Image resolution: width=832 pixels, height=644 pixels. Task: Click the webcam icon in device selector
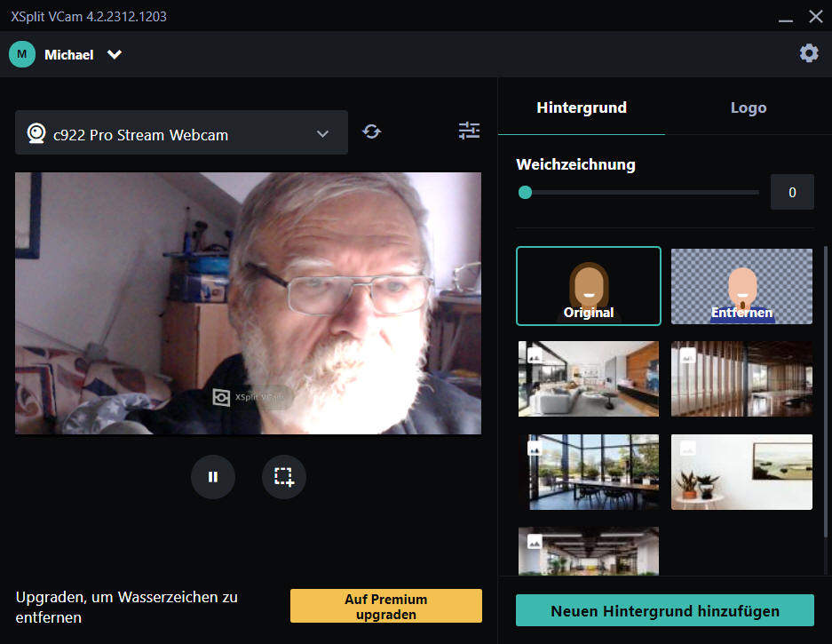click(x=36, y=134)
